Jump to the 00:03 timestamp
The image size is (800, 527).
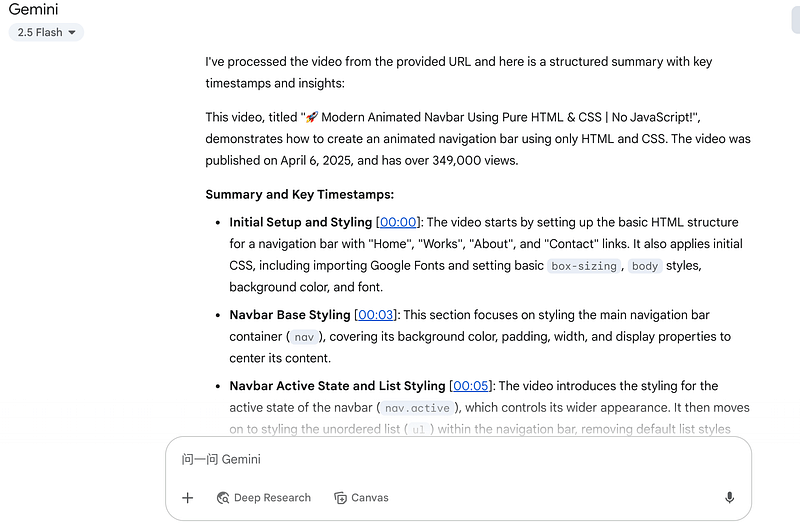[x=377, y=315]
